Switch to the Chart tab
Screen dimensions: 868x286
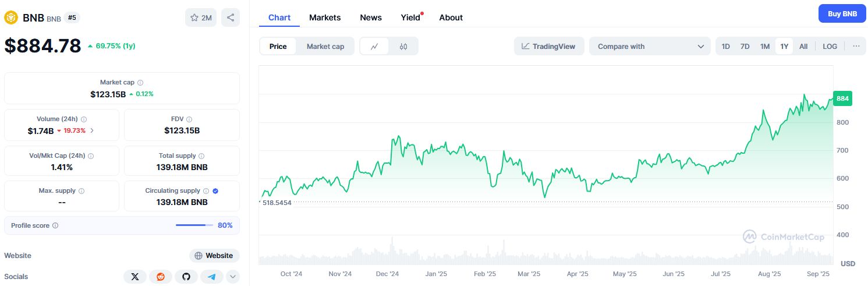pos(279,17)
